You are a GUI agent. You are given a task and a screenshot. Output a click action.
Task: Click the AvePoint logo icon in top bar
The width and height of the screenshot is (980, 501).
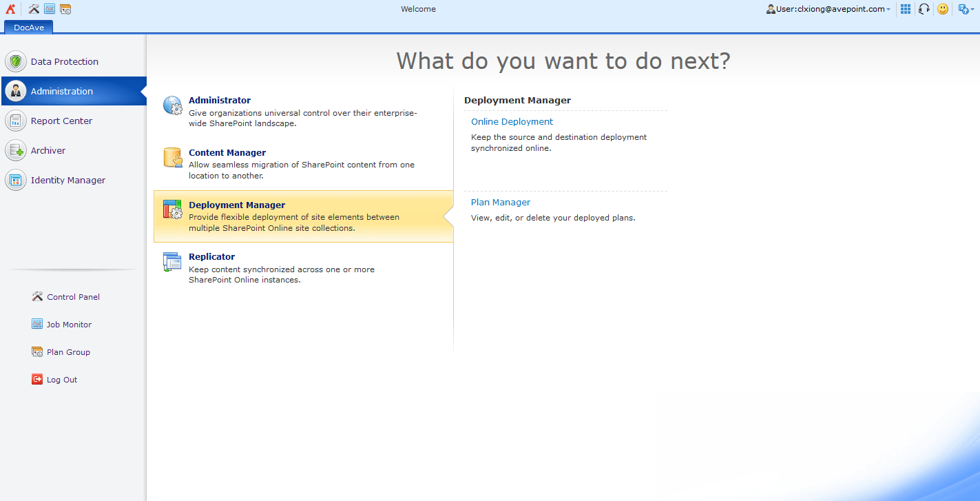coord(10,9)
